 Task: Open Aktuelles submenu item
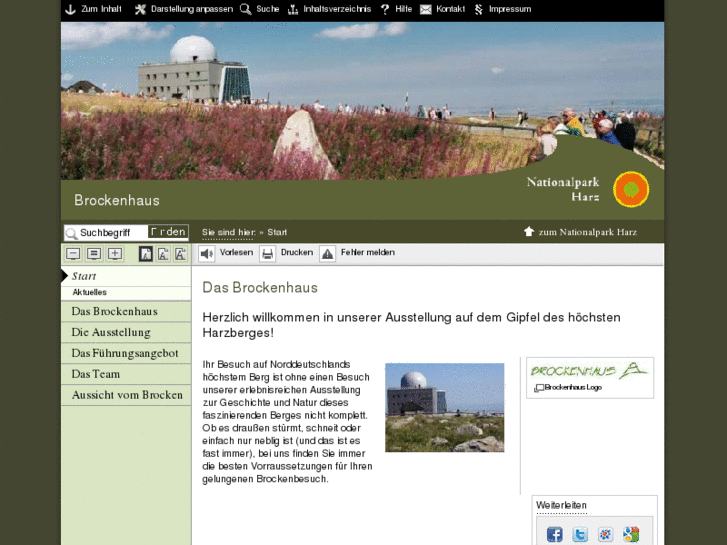point(126,292)
